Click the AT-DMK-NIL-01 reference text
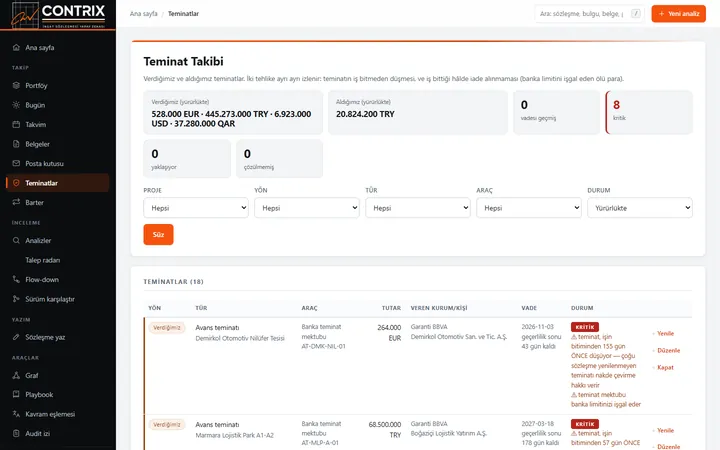 tap(323, 347)
